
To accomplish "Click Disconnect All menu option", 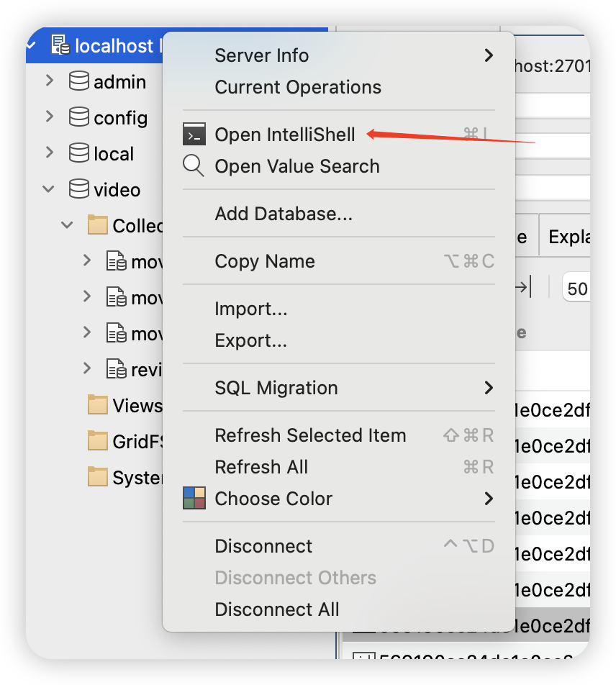I will tap(277, 609).
